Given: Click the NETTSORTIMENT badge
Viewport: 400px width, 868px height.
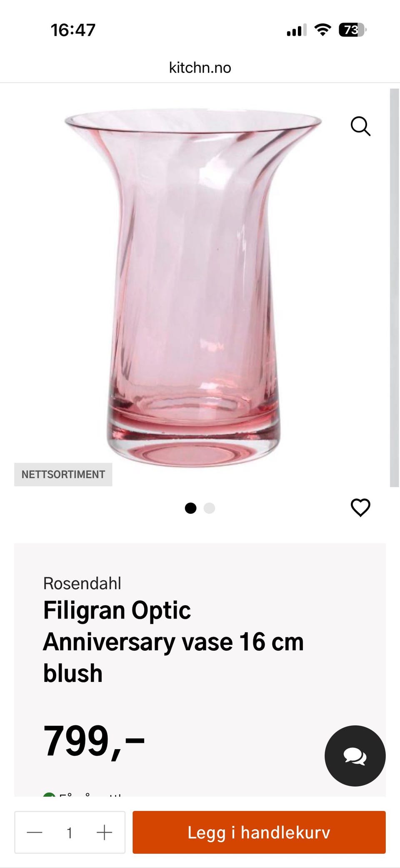Looking at the screenshot, I should point(63,474).
